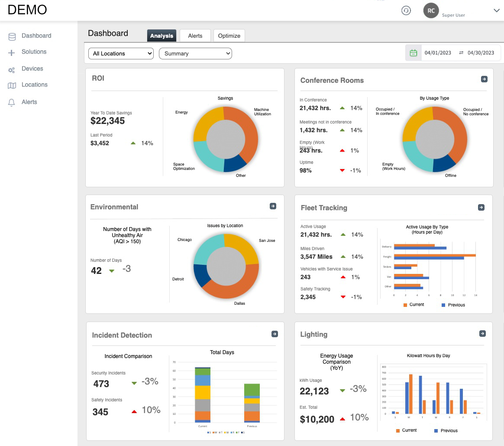The image size is (504, 446).
Task: Click Est. Total value $10,200
Action: [x=317, y=419]
